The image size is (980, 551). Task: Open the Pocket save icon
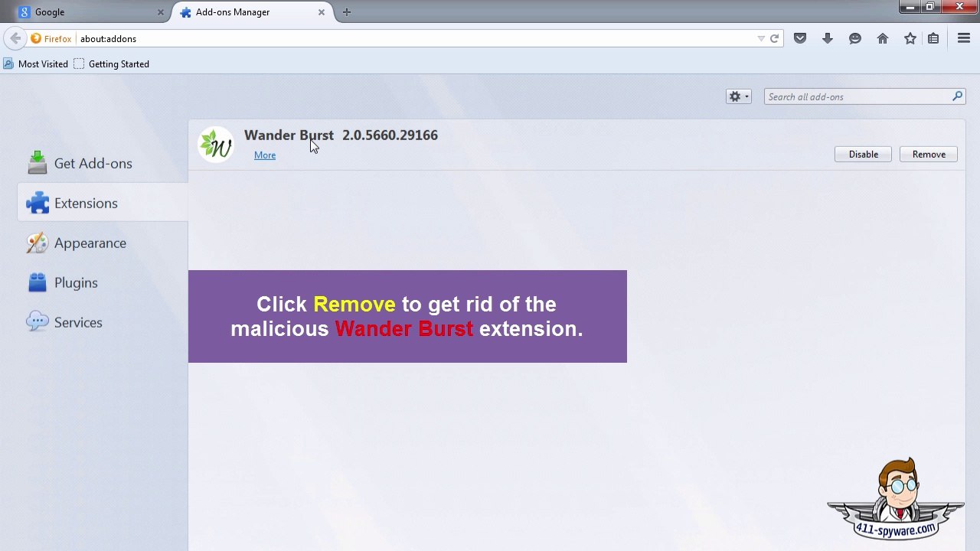click(800, 38)
